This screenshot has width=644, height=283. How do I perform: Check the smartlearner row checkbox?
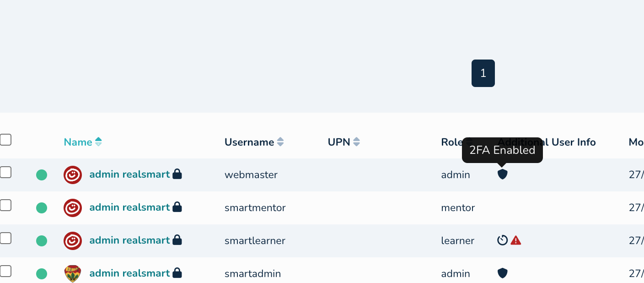(5, 238)
